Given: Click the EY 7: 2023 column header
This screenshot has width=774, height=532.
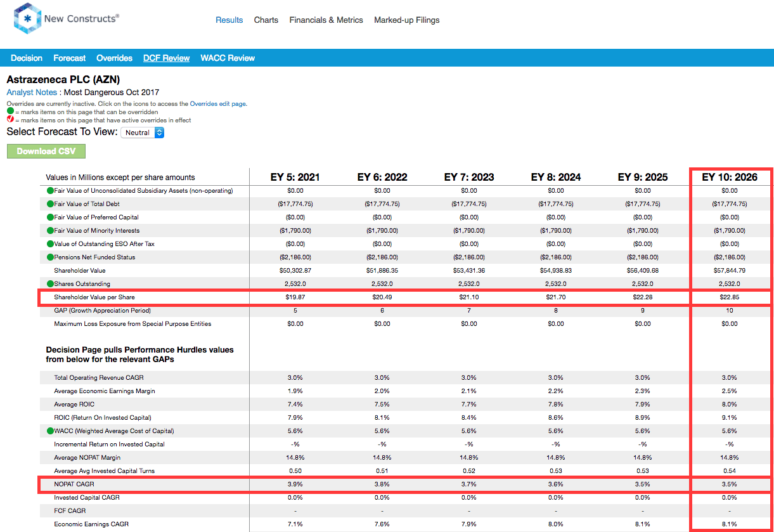Looking at the screenshot, I should tap(469, 178).
